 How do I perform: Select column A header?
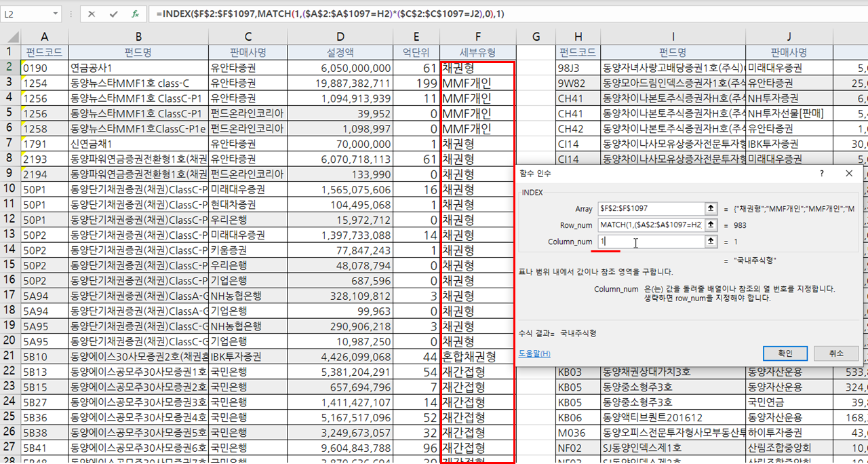(44, 36)
